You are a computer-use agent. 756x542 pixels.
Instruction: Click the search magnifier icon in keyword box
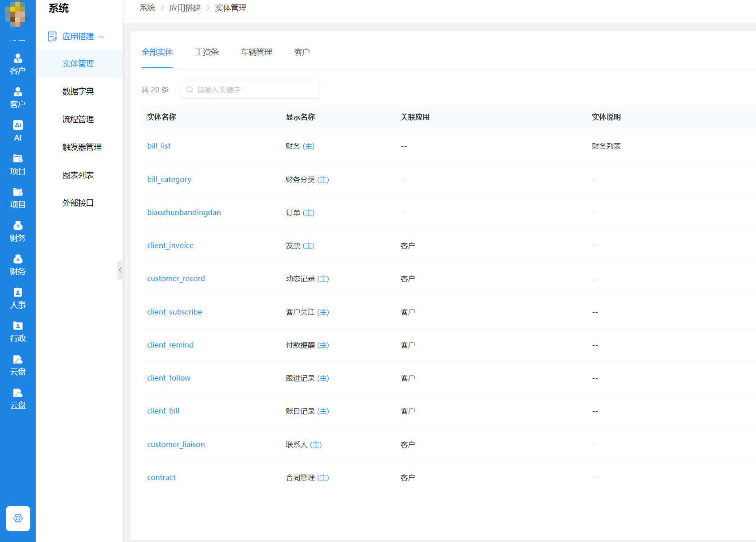(190, 90)
